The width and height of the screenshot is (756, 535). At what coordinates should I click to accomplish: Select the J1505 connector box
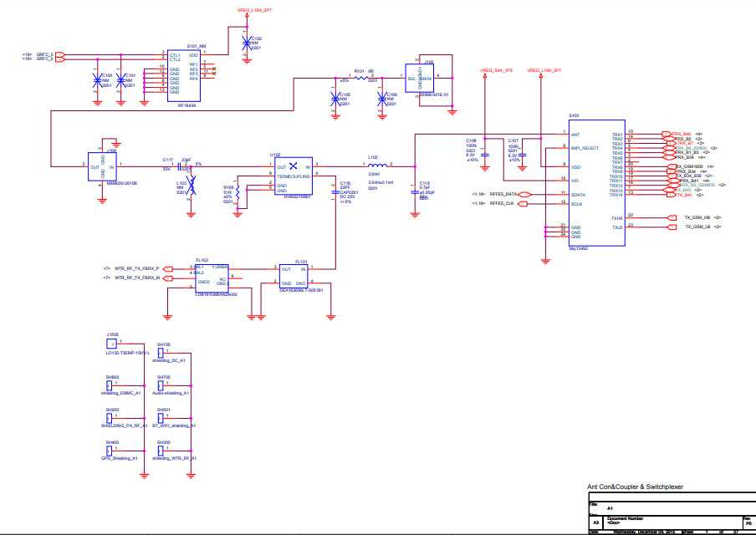tap(111, 344)
